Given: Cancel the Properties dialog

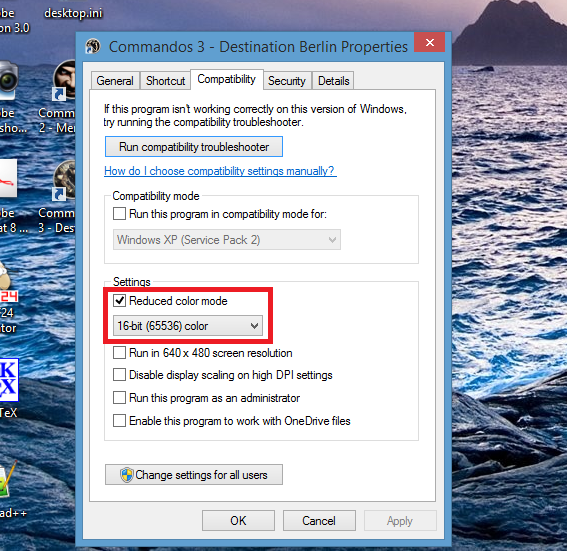Looking at the screenshot, I should 319,521.
